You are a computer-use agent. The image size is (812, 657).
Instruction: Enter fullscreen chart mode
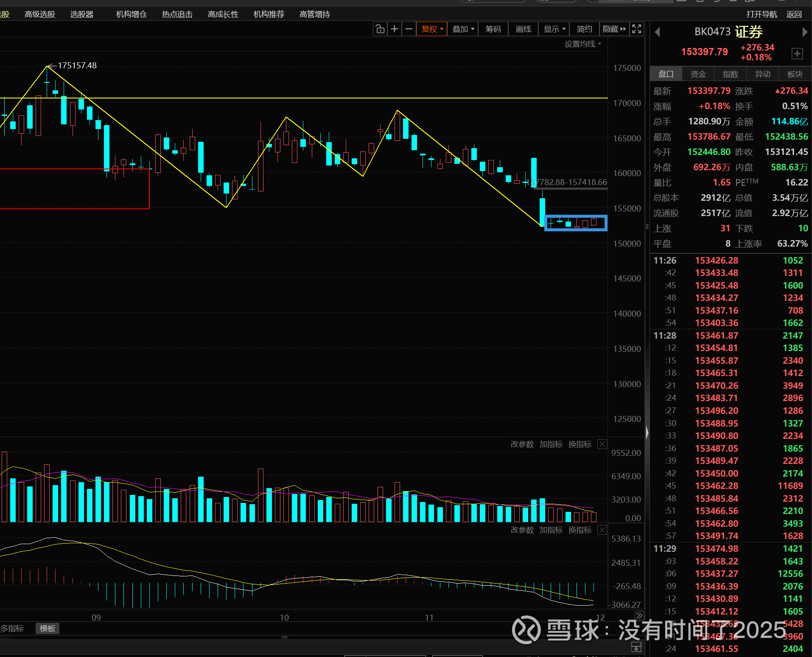[637, 29]
